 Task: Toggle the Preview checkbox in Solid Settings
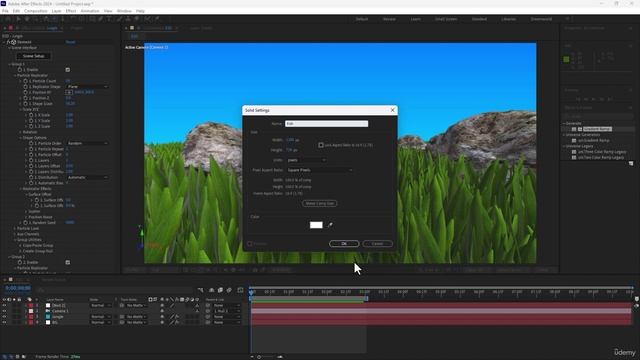click(250, 244)
